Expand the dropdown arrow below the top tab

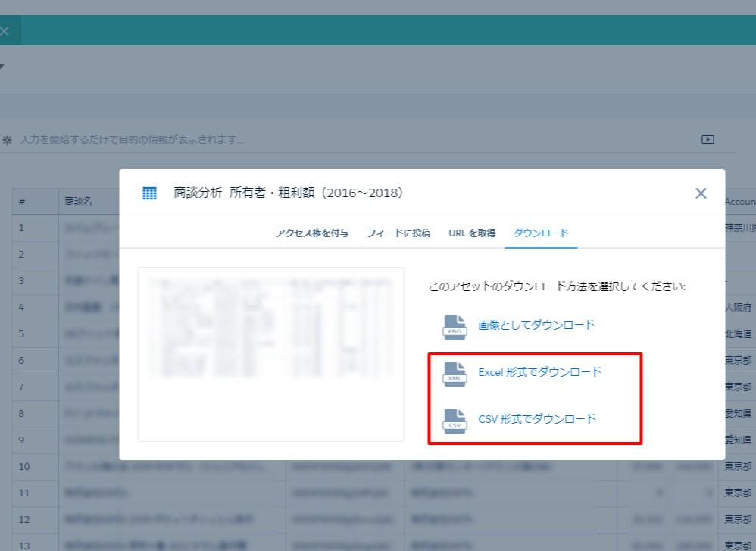coord(2,67)
